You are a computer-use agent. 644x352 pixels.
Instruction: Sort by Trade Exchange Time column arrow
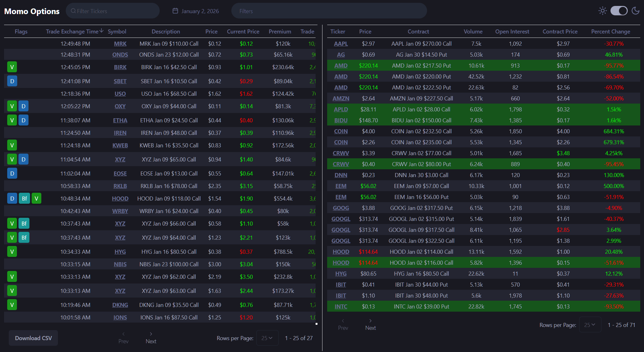point(101,31)
